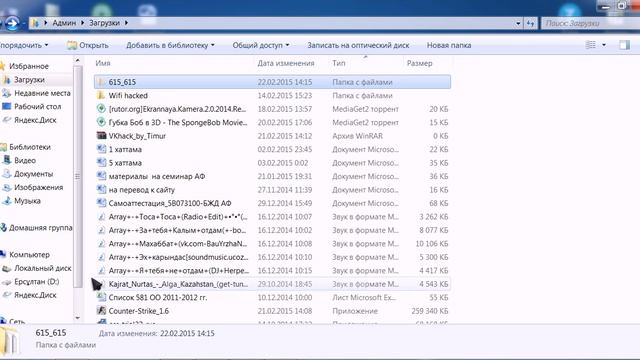Open the Ерсұлтан (D:) drive
This screenshot has width=640, height=360.
(x=36, y=282)
